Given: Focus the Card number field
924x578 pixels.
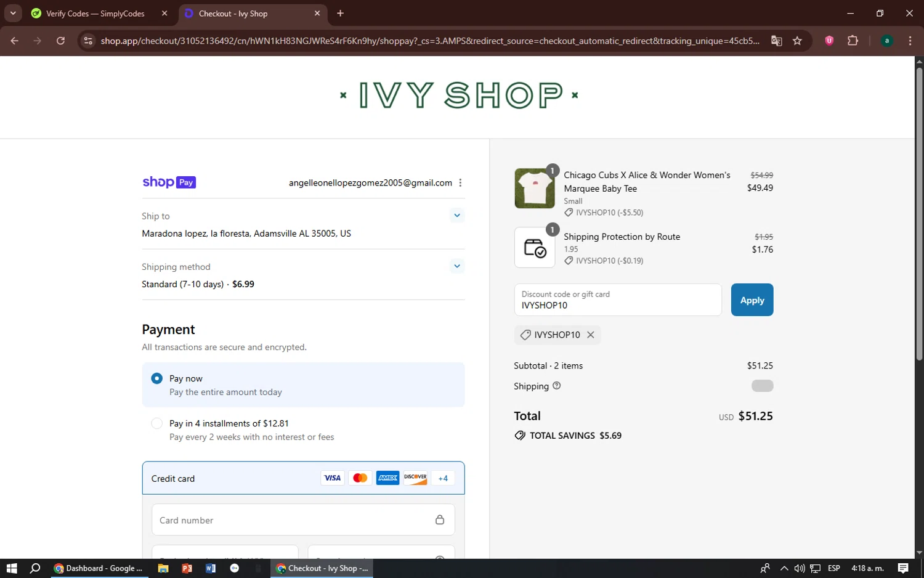Looking at the screenshot, I should 303,520.
